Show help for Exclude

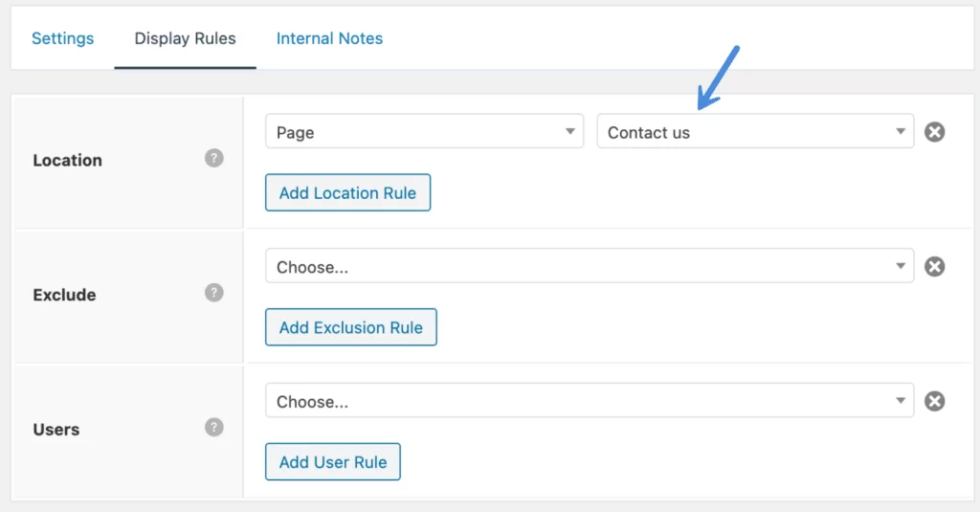pyautogui.click(x=213, y=293)
